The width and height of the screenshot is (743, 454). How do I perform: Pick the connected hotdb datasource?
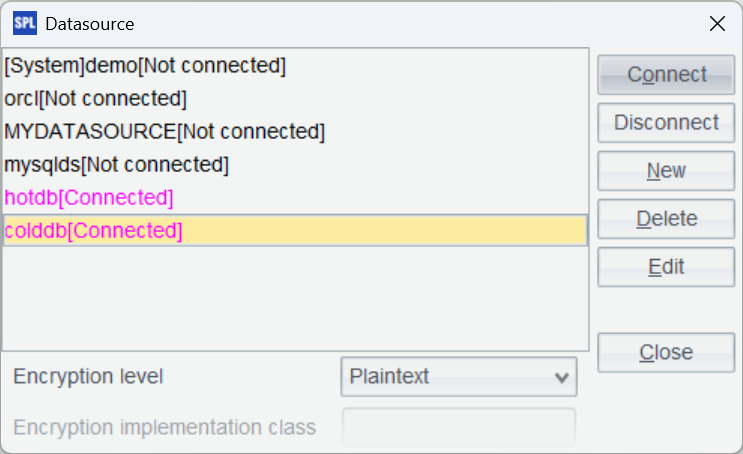click(89, 197)
